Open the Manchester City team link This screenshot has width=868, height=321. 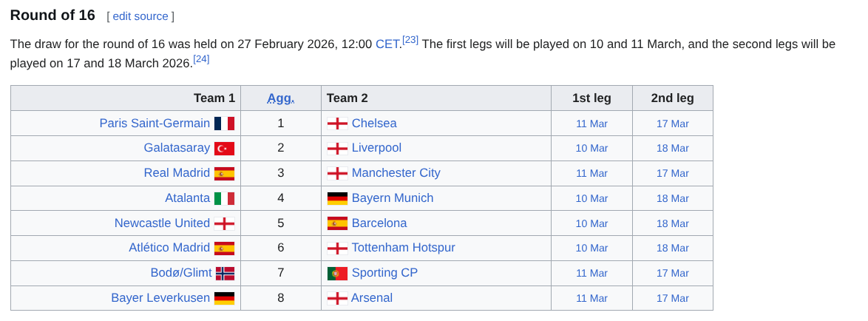[396, 173]
